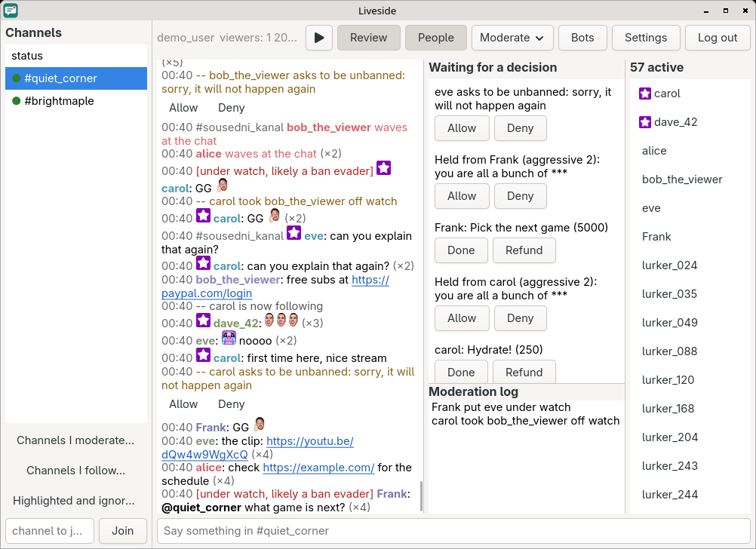Allow eve's unban request in Waiting panel

(462, 128)
